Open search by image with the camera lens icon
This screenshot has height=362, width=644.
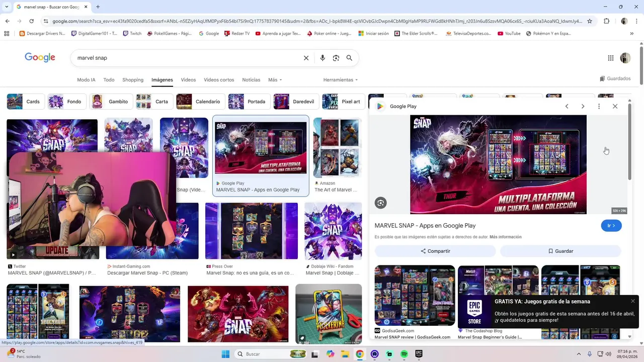point(336,58)
